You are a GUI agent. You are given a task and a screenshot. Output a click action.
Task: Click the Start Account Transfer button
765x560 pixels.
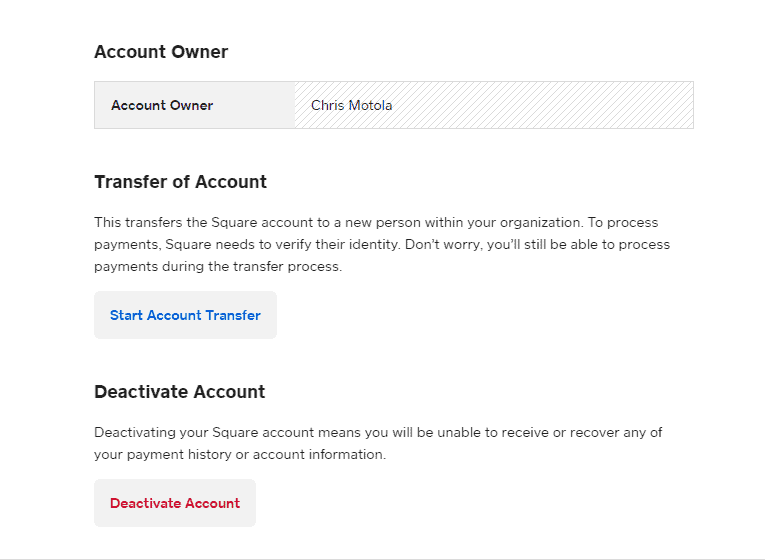click(185, 315)
